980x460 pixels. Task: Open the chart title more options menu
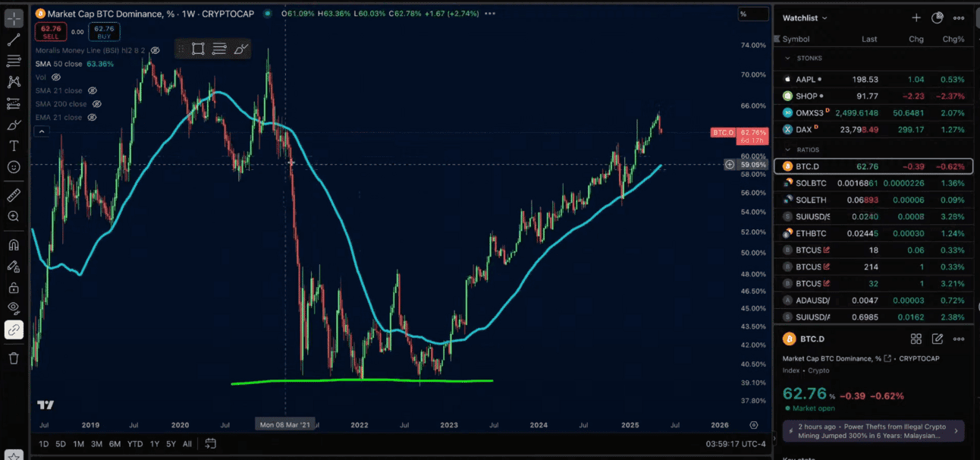[x=490, y=14]
